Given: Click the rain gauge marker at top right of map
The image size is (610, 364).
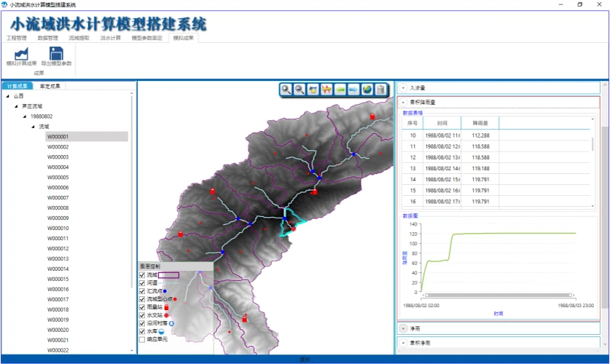Looking at the screenshot, I should (372, 116).
